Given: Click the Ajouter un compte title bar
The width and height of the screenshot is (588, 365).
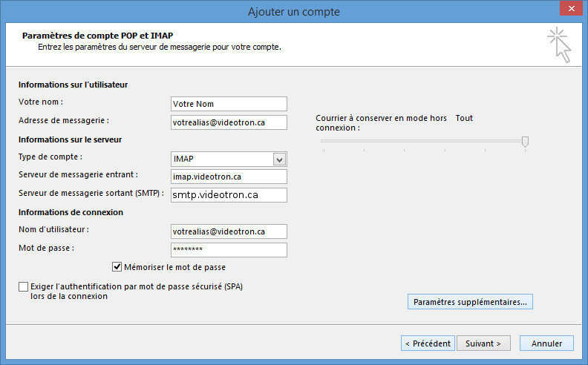Looking at the screenshot, I should click(293, 11).
